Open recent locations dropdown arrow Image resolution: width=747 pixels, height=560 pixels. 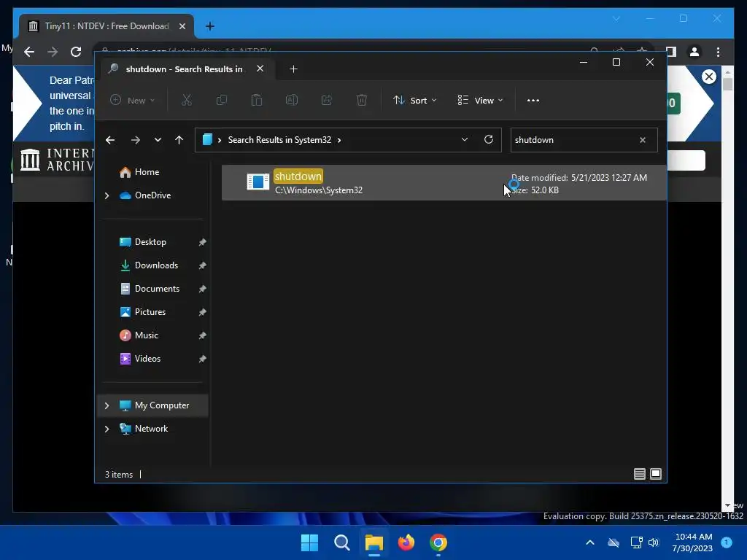point(158,140)
